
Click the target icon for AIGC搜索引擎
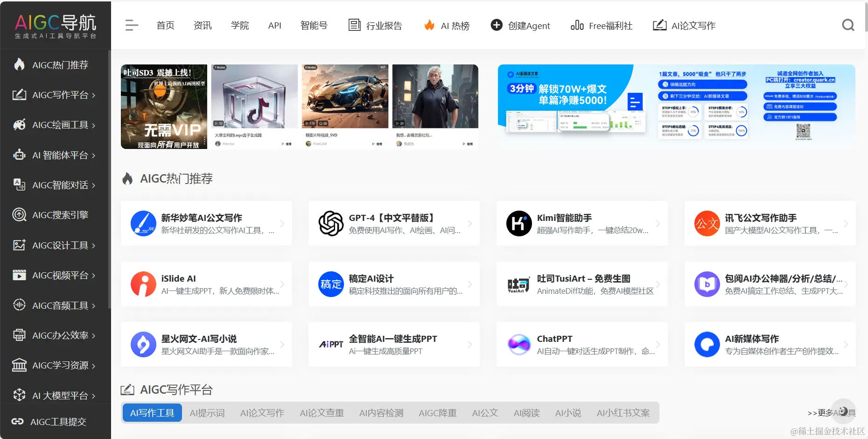pyautogui.click(x=19, y=215)
